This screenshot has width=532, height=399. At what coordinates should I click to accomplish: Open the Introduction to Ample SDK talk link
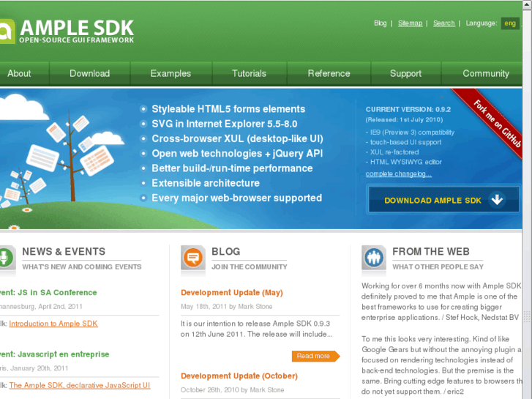53,324
